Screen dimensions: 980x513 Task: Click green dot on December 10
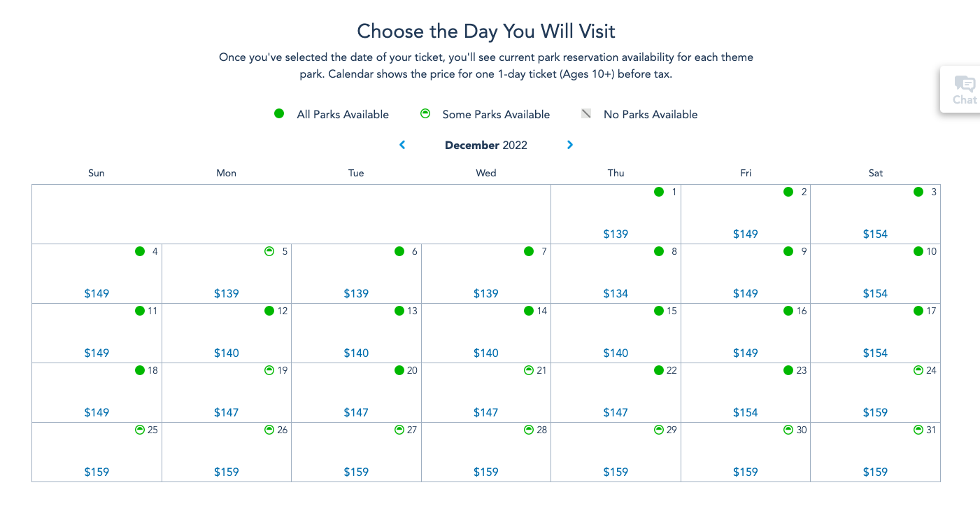(x=918, y=251)
